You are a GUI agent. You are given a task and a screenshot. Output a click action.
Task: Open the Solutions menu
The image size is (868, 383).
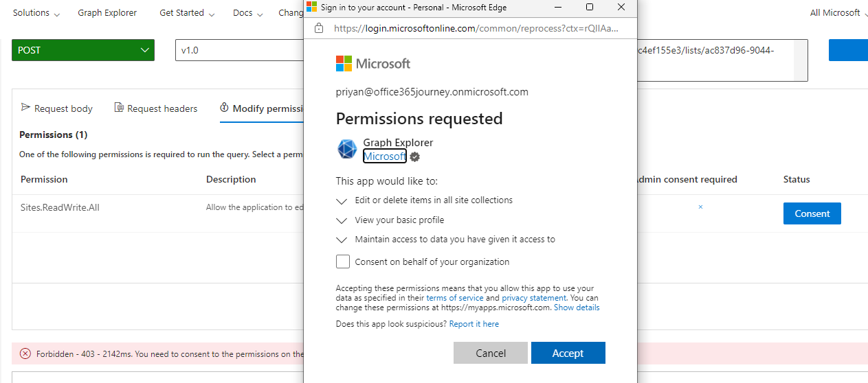coord(36,13)
